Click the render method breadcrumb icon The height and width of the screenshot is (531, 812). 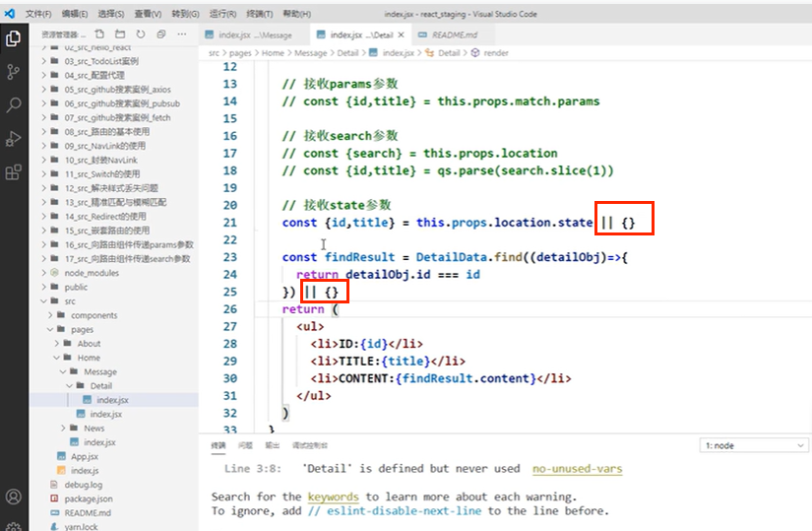[475, 52]
